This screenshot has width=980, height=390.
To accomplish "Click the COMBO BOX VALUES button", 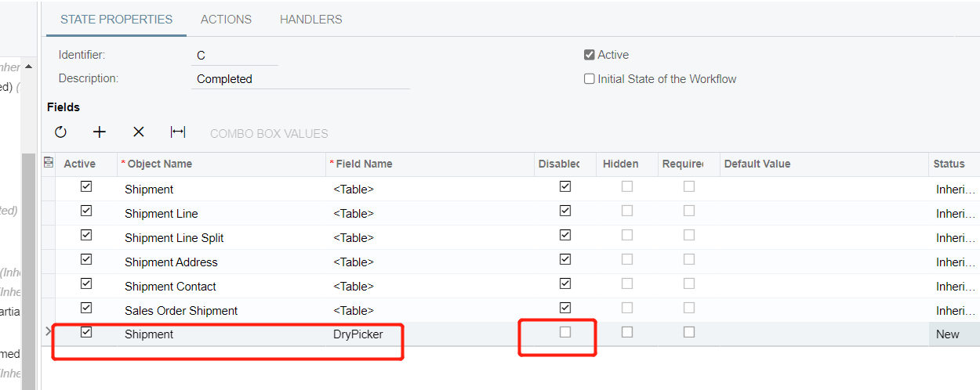I will coord(269,133).
